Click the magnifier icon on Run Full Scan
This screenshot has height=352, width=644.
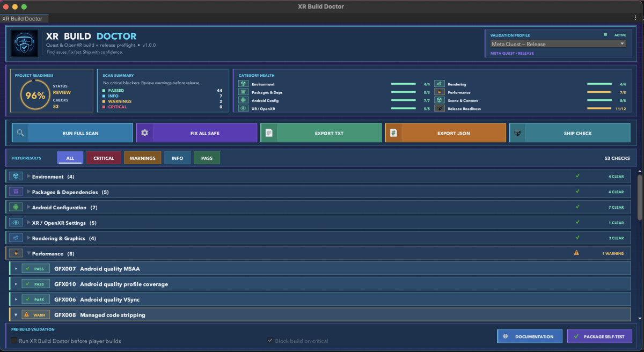click(x=20, y=133)
